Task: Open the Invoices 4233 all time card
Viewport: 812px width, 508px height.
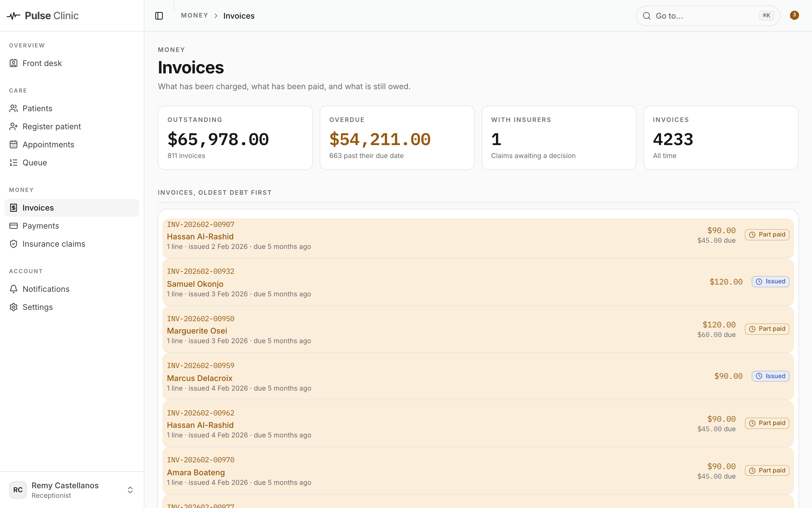Action: pos(721,138)
